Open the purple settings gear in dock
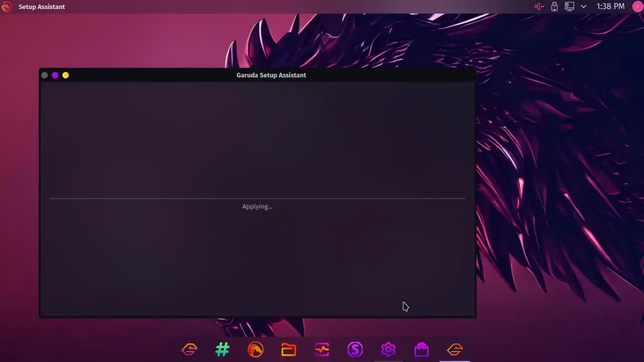The image size is (644, 362). pos(388,349)
